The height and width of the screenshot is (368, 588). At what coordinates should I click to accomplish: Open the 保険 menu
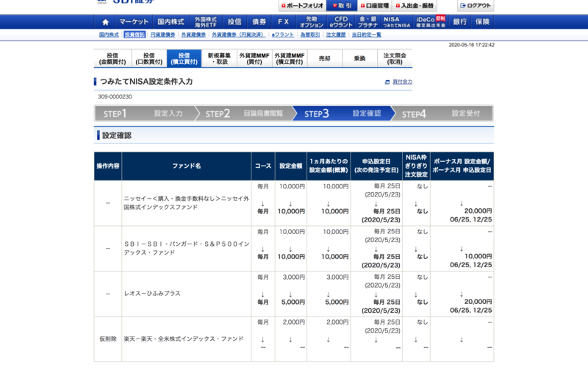[x=482, y=22]
